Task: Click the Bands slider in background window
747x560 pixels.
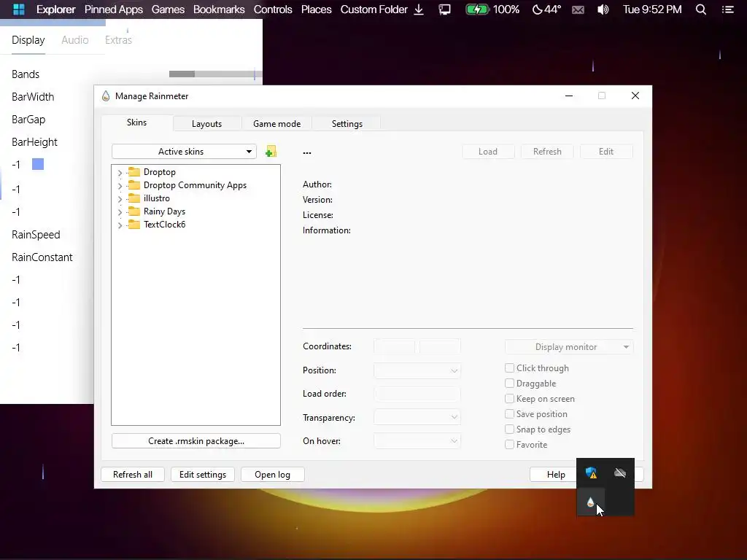Action: pyautogui.click(x=215, y=74)
